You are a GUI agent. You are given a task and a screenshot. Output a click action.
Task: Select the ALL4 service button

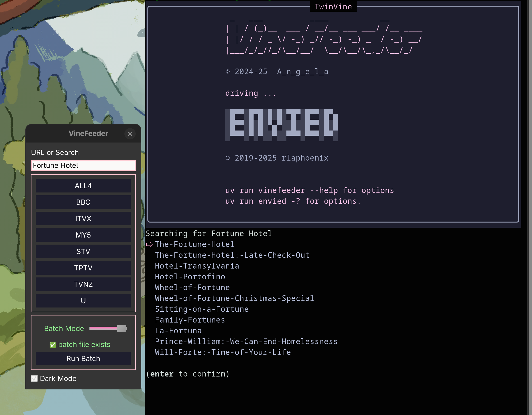tap(83, 186)
